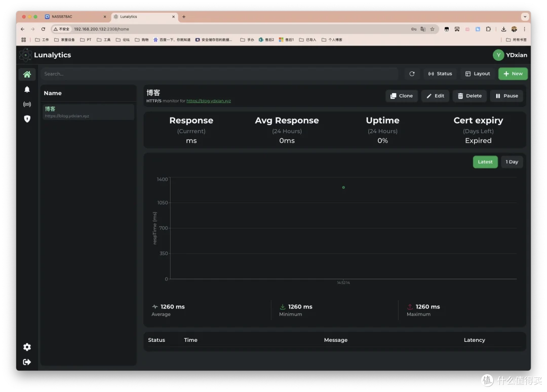Image resolution: width=547 pixels, height=392 pixels.
Task: Select the 1 Day chart range
Action: point(512,162)
